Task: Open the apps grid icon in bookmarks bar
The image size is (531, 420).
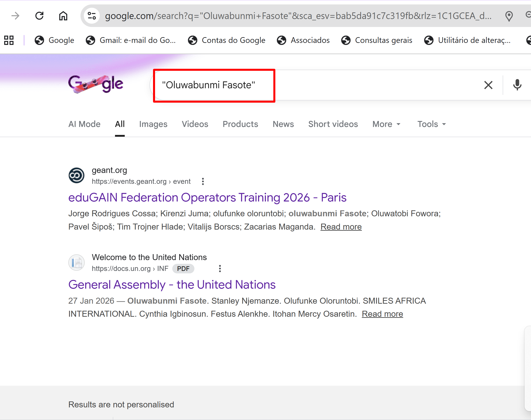Action: (x=9, y=40)
